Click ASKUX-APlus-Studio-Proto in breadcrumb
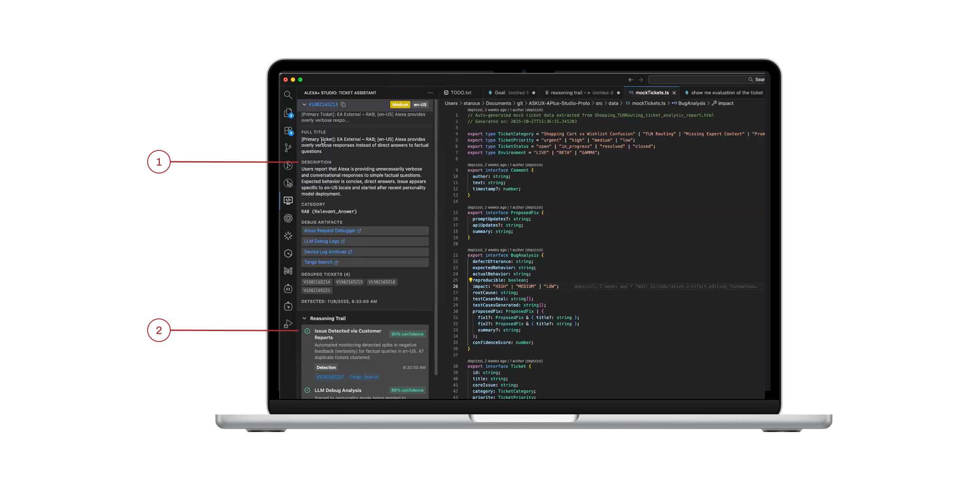980x490 pixels. tap(559, 103)
